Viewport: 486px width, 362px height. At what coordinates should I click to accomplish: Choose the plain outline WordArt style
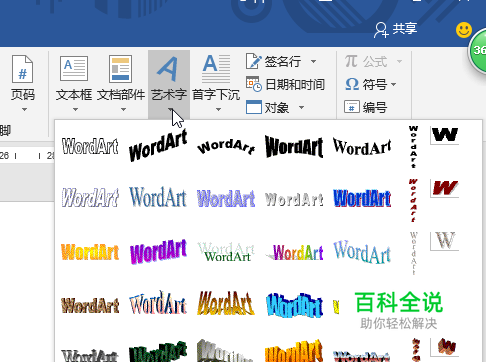[90, 146]
